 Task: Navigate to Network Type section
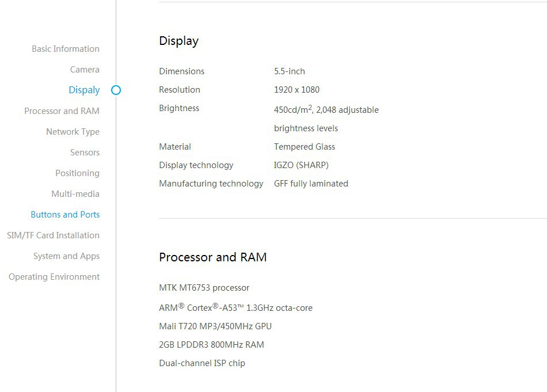point(73,132)
